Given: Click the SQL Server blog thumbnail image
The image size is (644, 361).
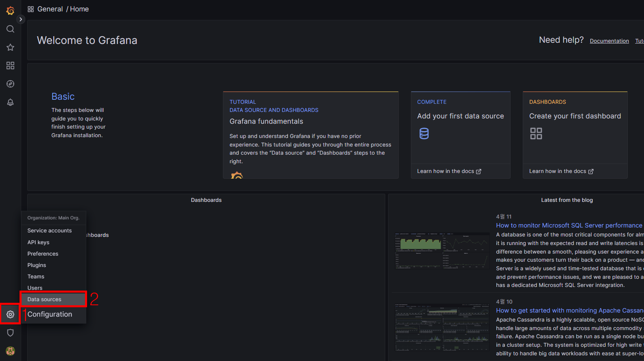Looking at the screenshot, I should tap(442, 251).
